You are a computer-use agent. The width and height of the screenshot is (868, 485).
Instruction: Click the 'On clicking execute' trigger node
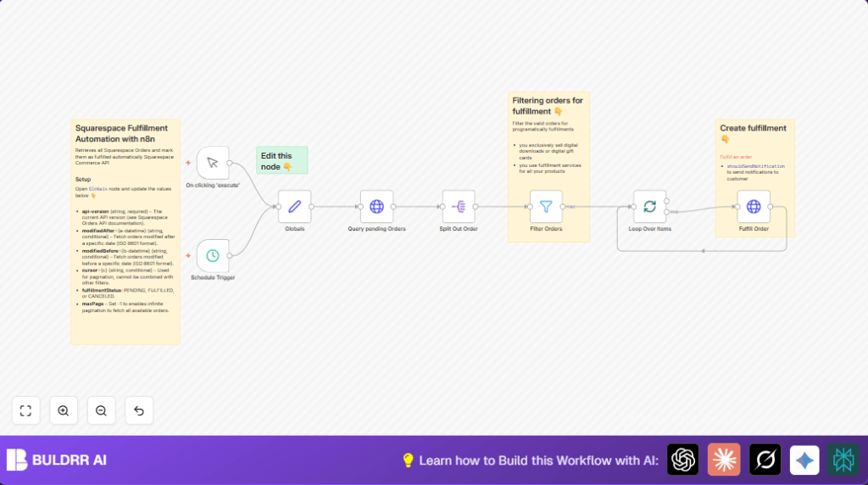click(x=213, y=163)
